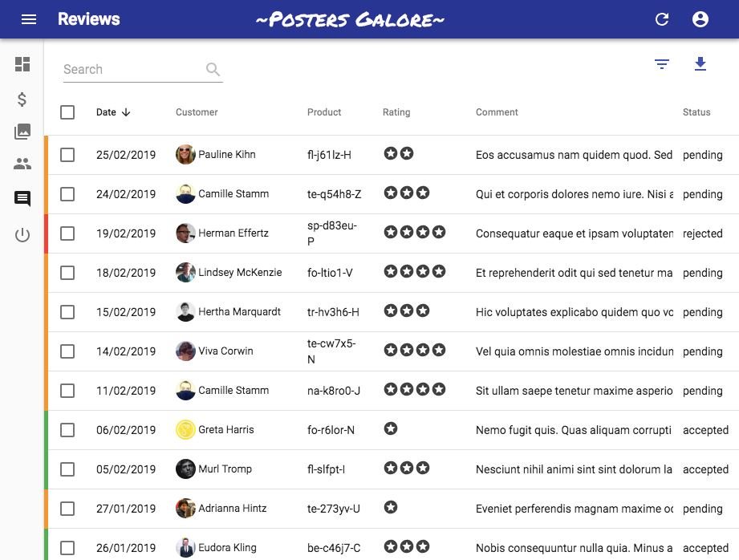Sort reviews by the Rating column header
The width and height of the screenshot is (739, 560).
click(x=396, y=112)
